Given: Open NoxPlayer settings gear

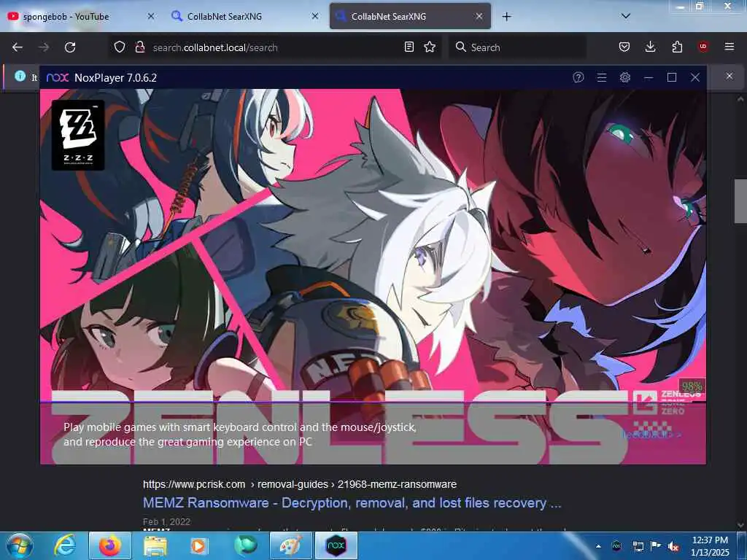Looking at the screenshot, I should pyautogui.click(x=625, y=77).
